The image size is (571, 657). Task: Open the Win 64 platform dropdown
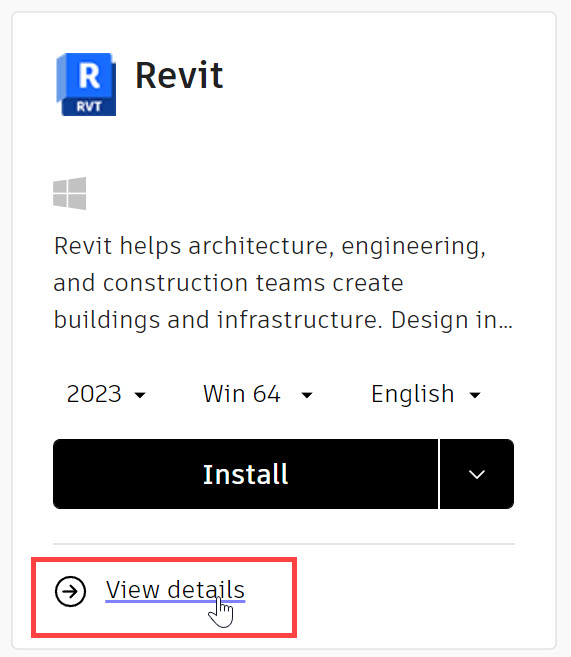pyautogui.click(x=258, y=394)
